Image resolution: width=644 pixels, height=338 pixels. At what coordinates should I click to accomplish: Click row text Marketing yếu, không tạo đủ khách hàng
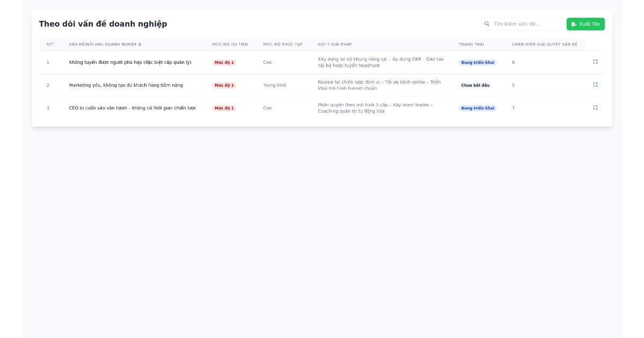(x=126, y=85)
